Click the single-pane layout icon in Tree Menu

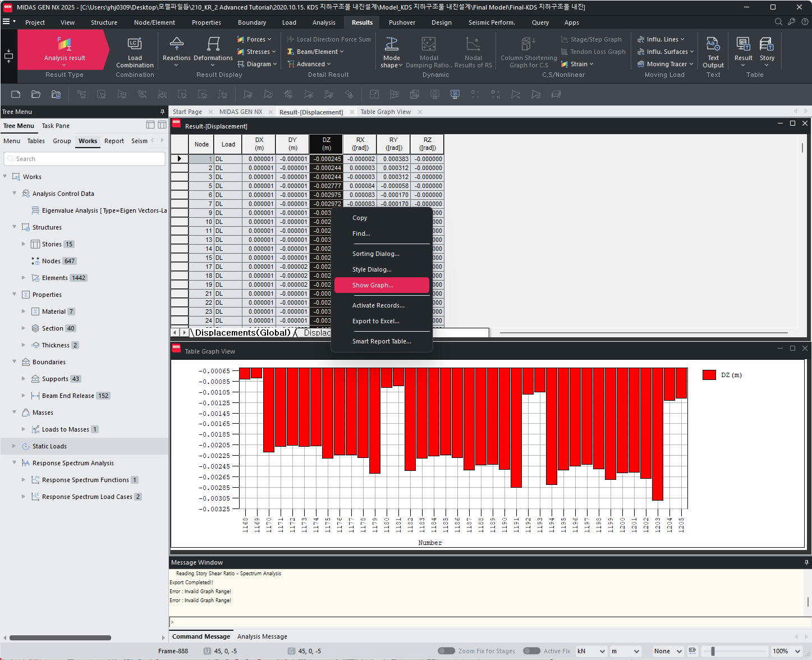pyautogui.click(x=150, y=125)
